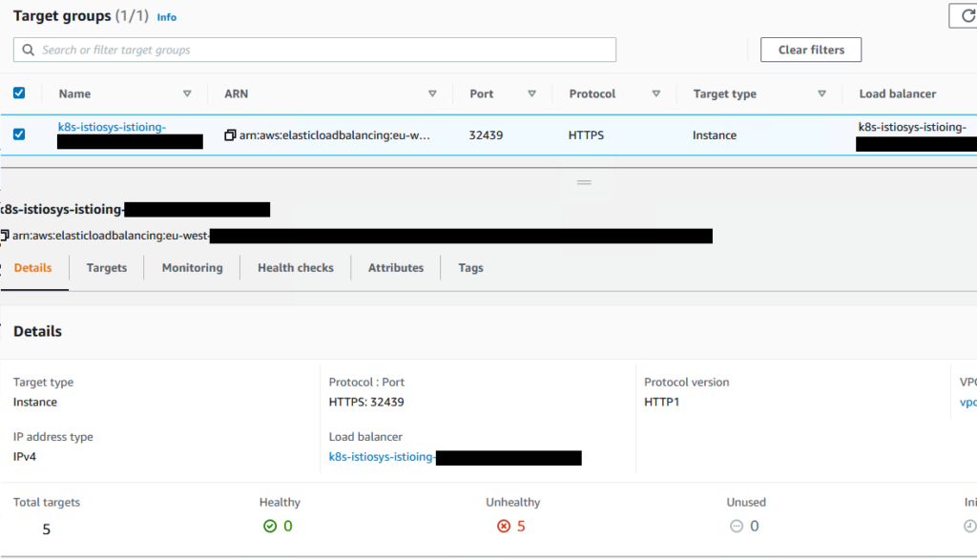The width and height of the screenshot is (977, 560).
Task: Open the Health checks tab
Action: (x=295, y=268)
